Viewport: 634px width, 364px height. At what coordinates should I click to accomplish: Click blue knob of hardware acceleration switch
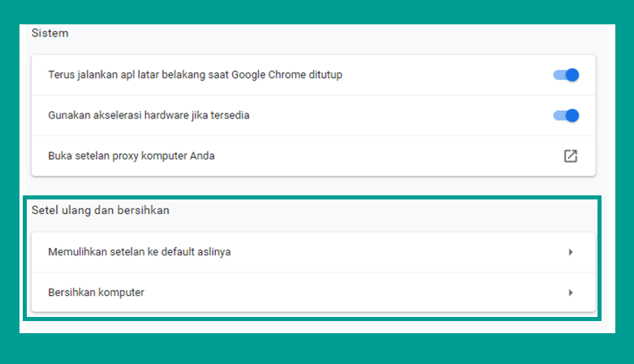(x=572, y=116)
